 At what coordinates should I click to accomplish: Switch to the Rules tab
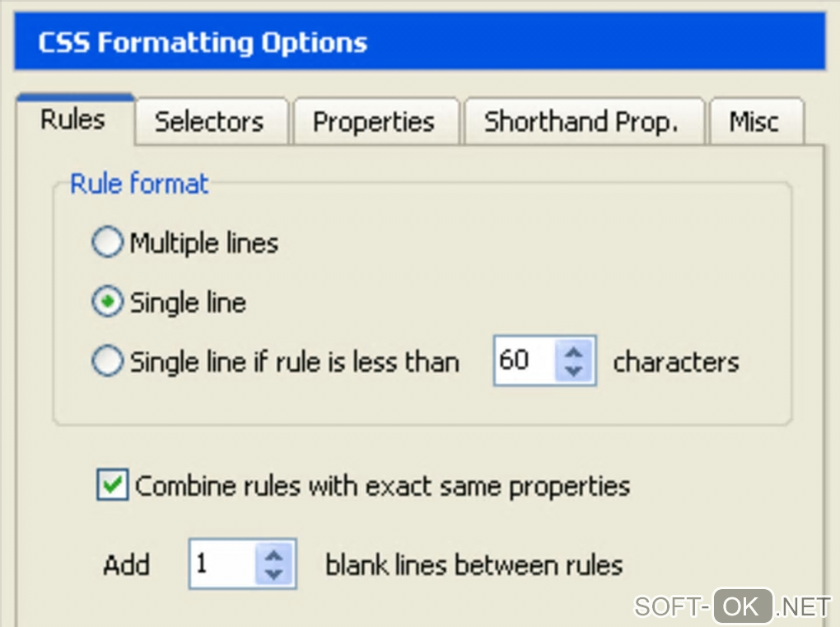click(x=73, y=120)
